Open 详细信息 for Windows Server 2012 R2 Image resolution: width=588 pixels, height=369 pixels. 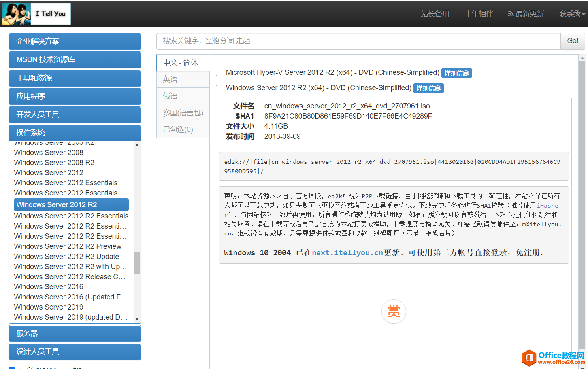click(428, 88)
